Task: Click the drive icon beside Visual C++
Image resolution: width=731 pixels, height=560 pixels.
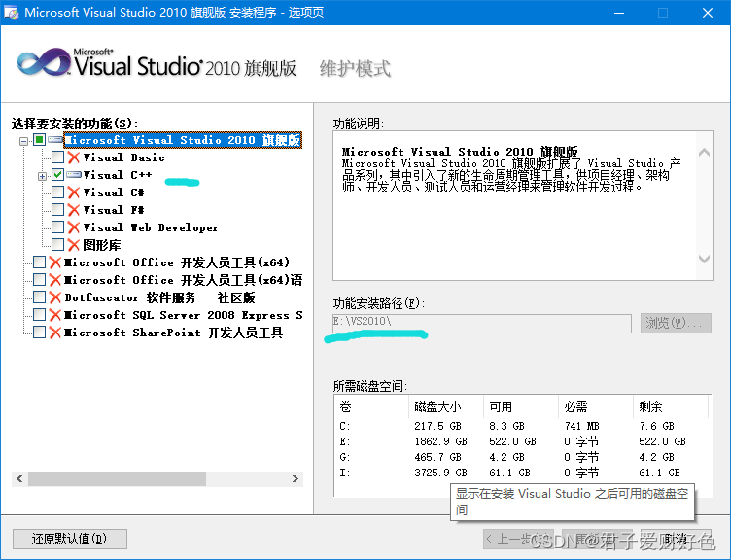Action: [74, 175]
